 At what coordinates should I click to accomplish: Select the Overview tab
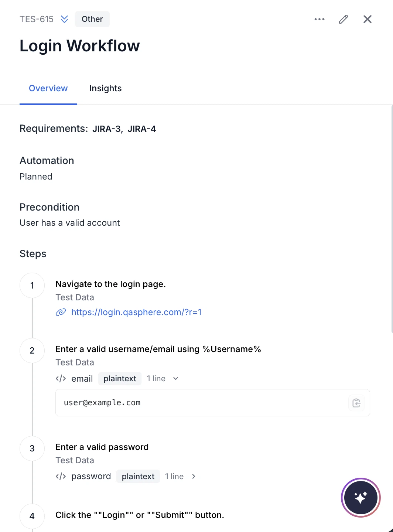48,88
